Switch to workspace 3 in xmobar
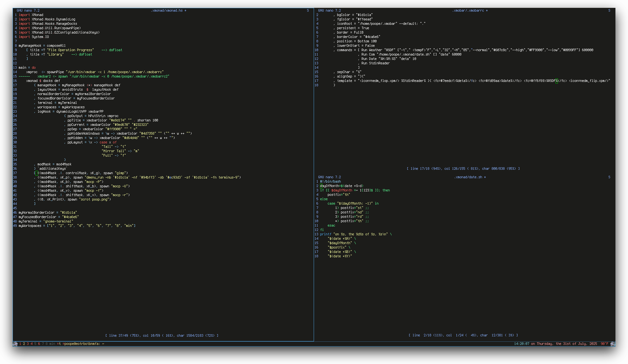628x364 pixels. 28,344
